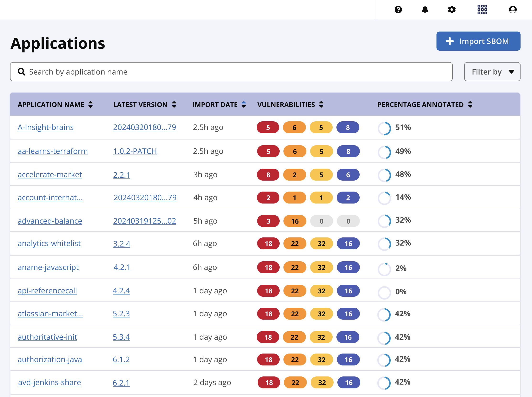Open the help question mark icon
This screenshot has width=532, height=397.
(x=398, y=10)
